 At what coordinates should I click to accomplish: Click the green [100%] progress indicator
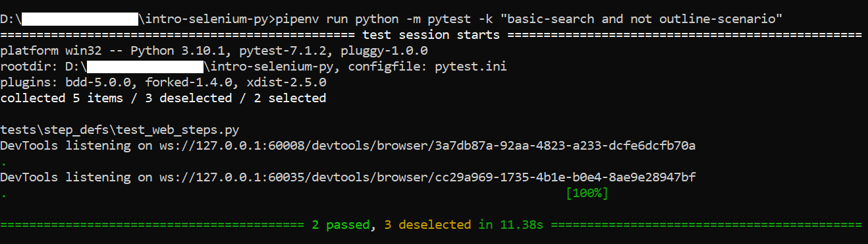[x=587, y=194]
